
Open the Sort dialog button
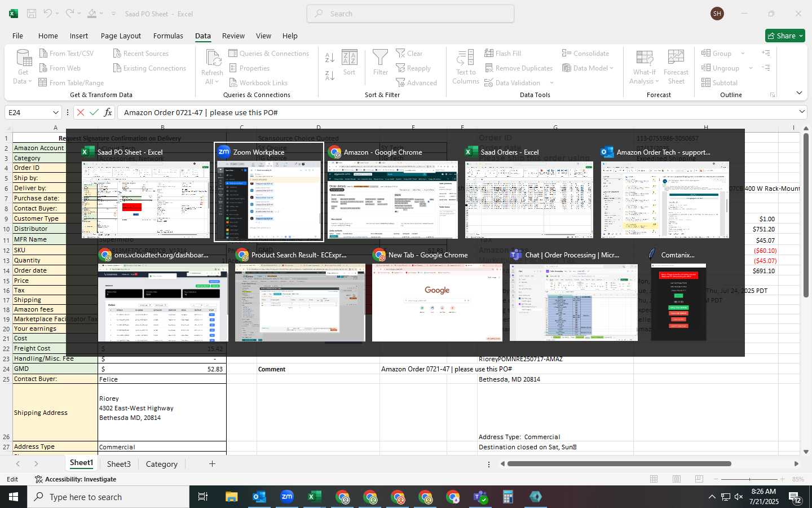[x=349, y=63]
